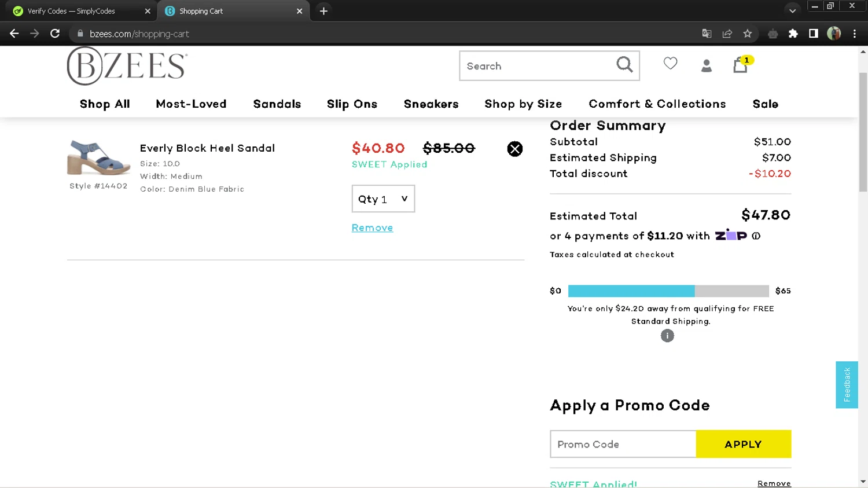Open the wishlist heart icon
This screenshot has height=488, width=868.
(670, 63)
